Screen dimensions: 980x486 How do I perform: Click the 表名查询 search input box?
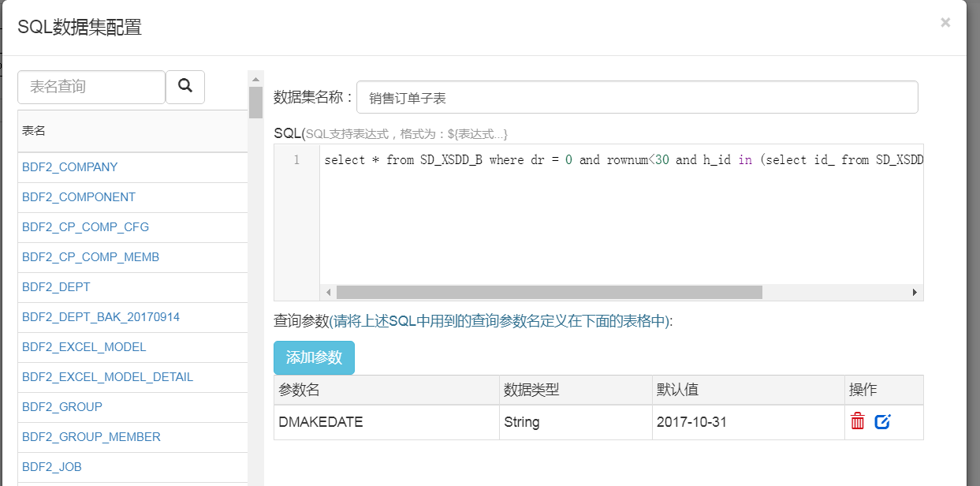tap(91, 87)
